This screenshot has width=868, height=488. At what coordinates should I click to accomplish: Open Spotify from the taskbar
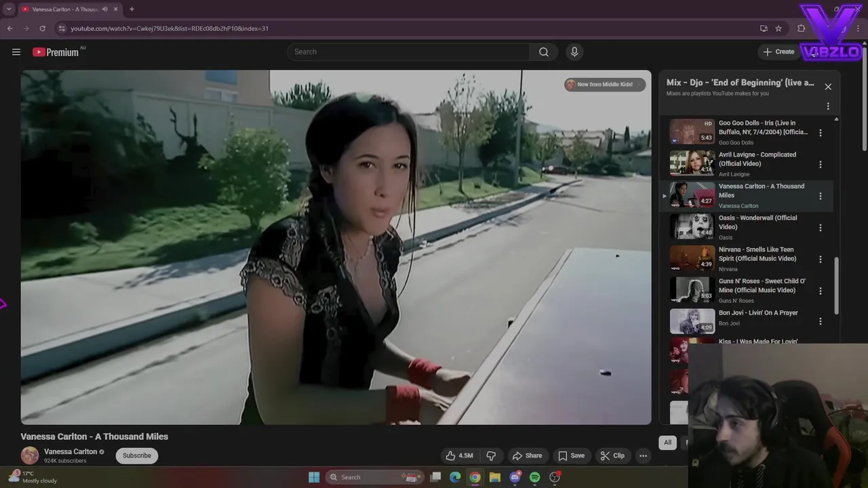click(x=535, y=477)
